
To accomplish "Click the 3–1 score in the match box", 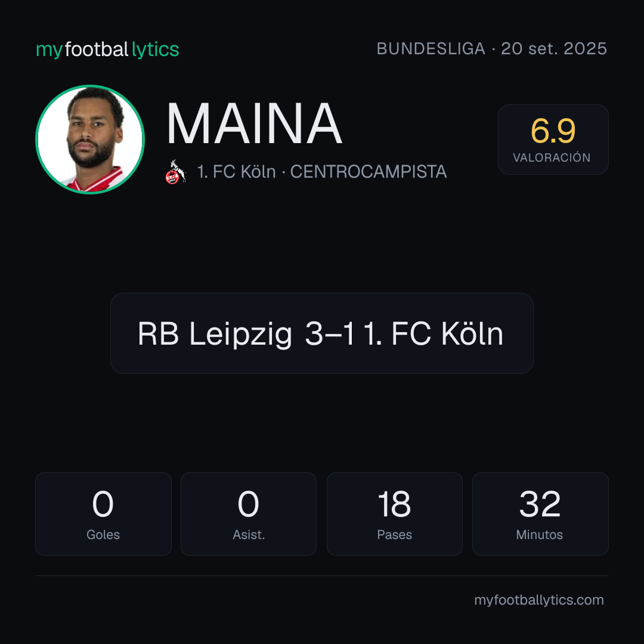I will coord(330,333).
